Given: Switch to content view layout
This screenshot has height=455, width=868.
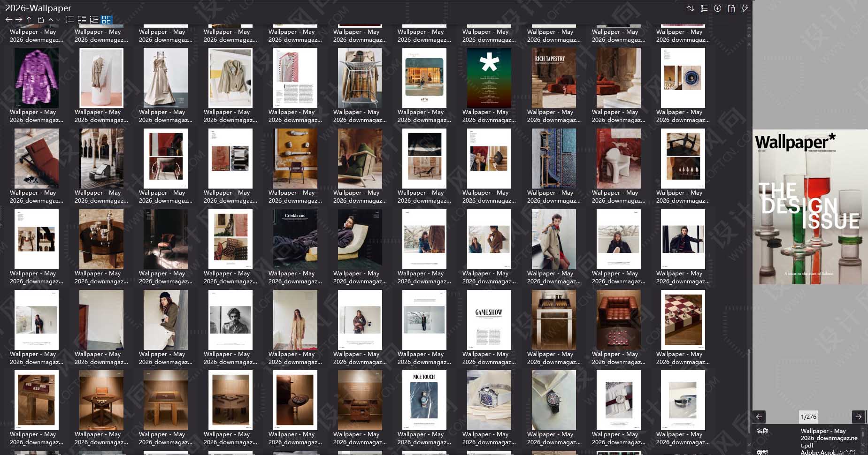Looking at the screenshot, I should pos(94,20).
